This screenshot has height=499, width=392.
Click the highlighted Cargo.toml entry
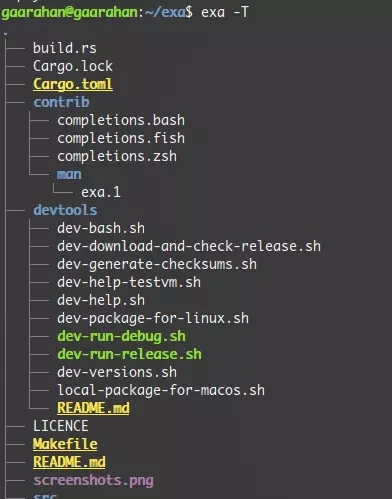coord(73,84)
